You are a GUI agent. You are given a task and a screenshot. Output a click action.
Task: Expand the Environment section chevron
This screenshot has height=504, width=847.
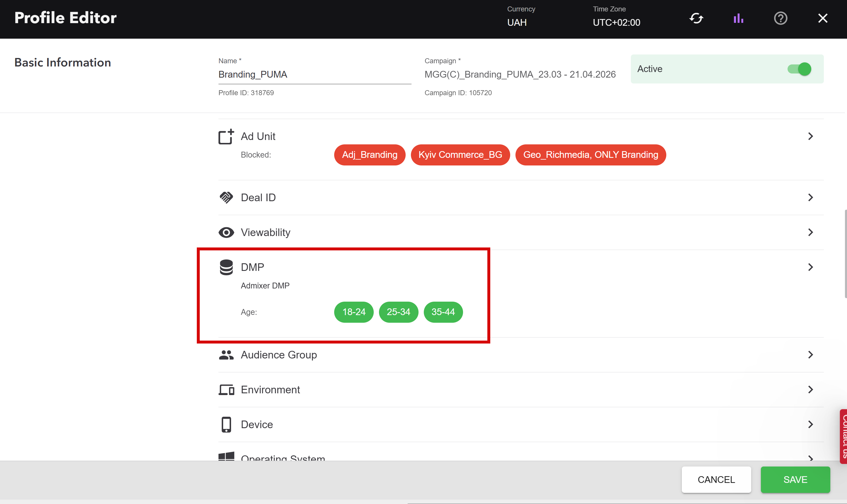(810, 389)
